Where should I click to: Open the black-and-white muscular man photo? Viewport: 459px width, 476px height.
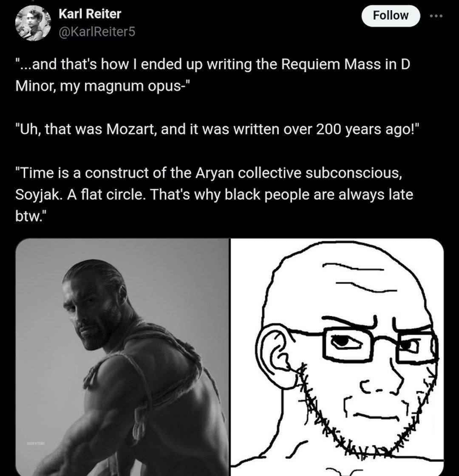pos(122,357)
